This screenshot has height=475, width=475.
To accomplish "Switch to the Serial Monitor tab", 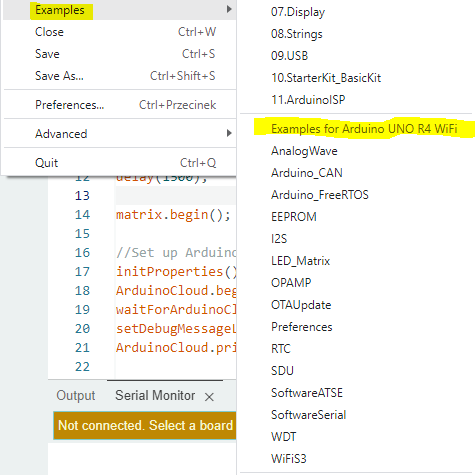I will (x=155, y=396).
